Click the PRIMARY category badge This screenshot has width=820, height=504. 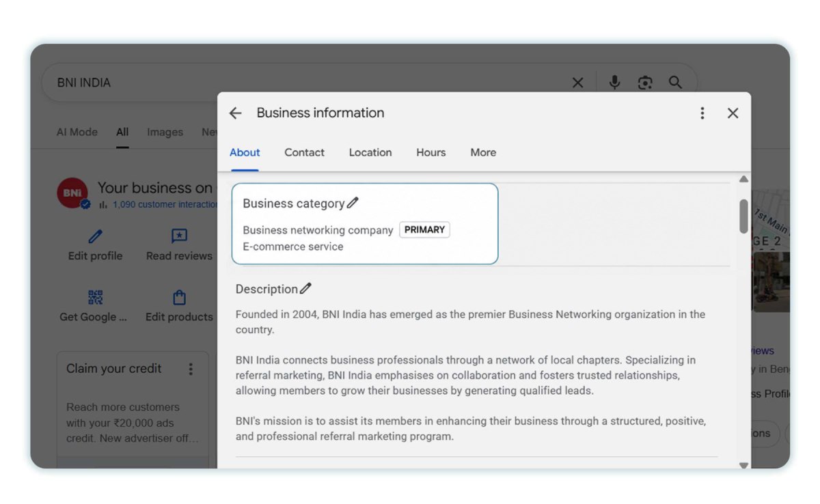424,230
